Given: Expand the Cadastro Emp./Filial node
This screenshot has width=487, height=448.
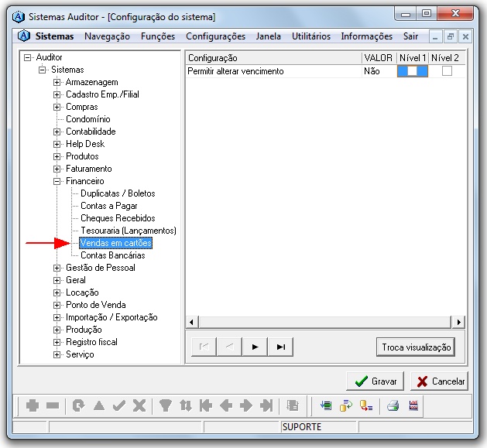Looking at the screenshot, I should click(x=57, y=94).
